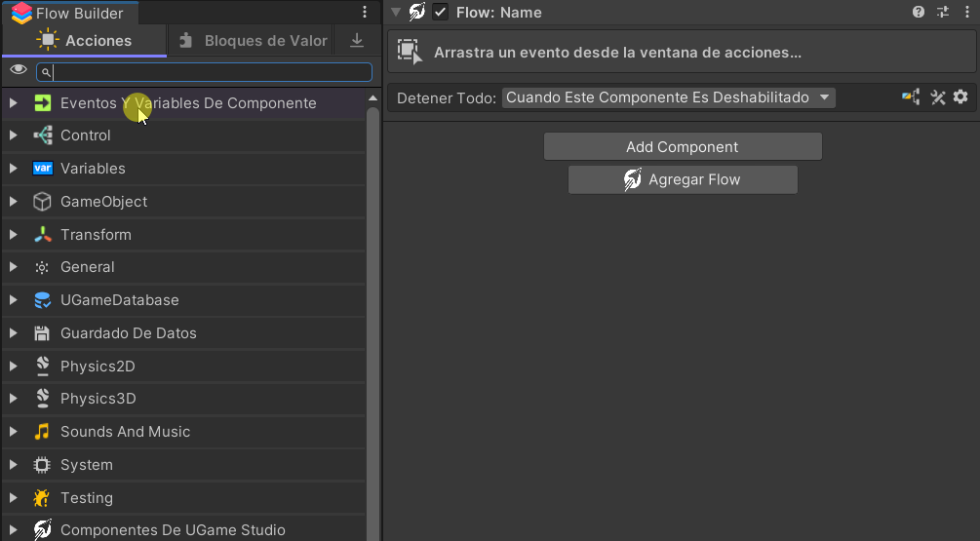Click the Variables category var icon
The image size is (980, 541).
tap(42, 169)
